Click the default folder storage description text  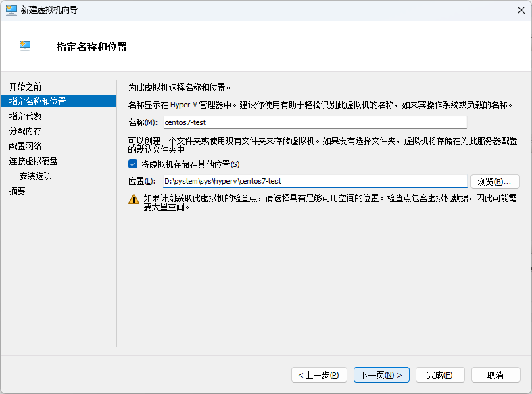[x=322, y=145]
